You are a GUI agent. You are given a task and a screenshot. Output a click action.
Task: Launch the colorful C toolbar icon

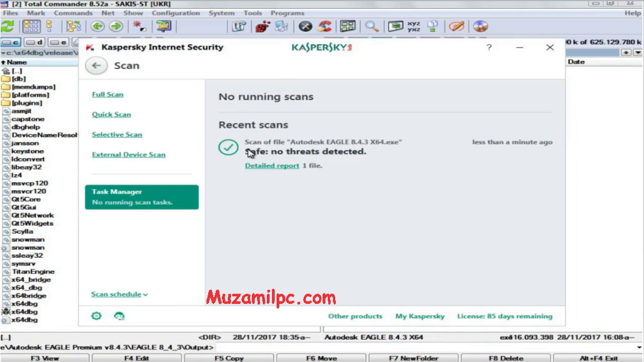point(324,26)
